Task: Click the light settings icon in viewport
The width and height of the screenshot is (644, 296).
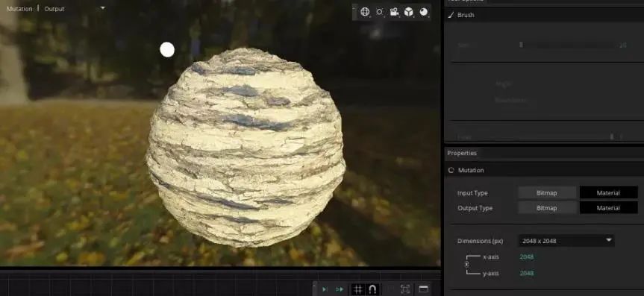Action: (380, 12)
